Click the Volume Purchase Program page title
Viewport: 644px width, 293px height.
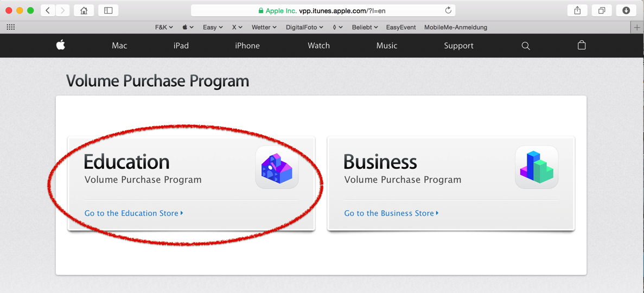tap(158, 81)
